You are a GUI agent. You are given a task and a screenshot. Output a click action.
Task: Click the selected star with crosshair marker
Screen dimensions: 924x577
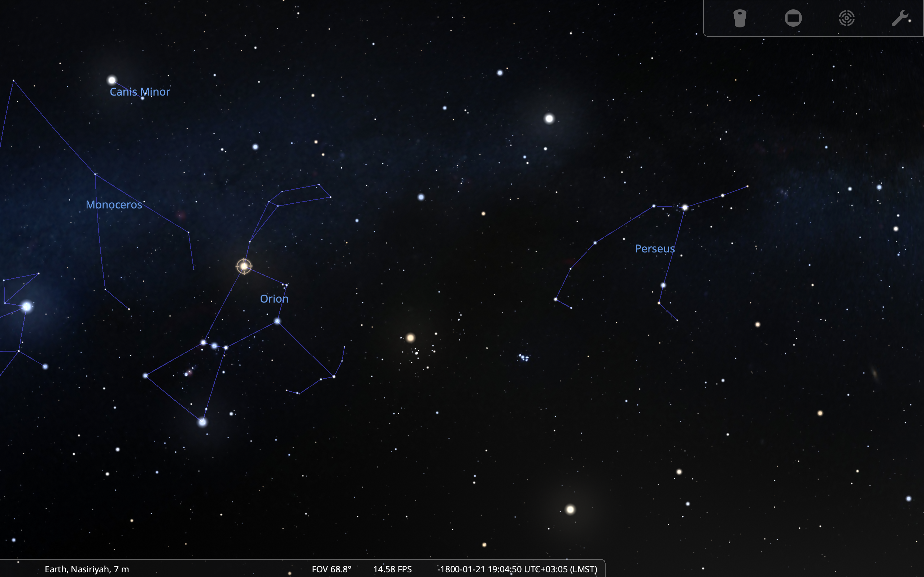tap(244, 266)
